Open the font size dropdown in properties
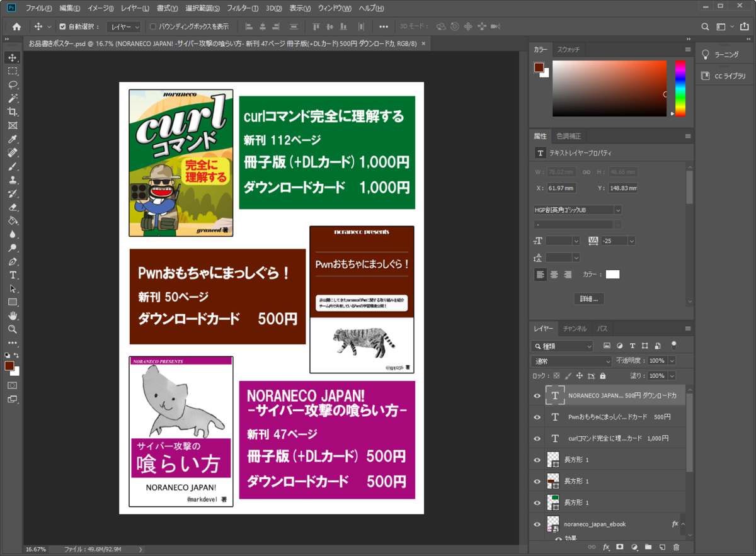 coord(576,241)
